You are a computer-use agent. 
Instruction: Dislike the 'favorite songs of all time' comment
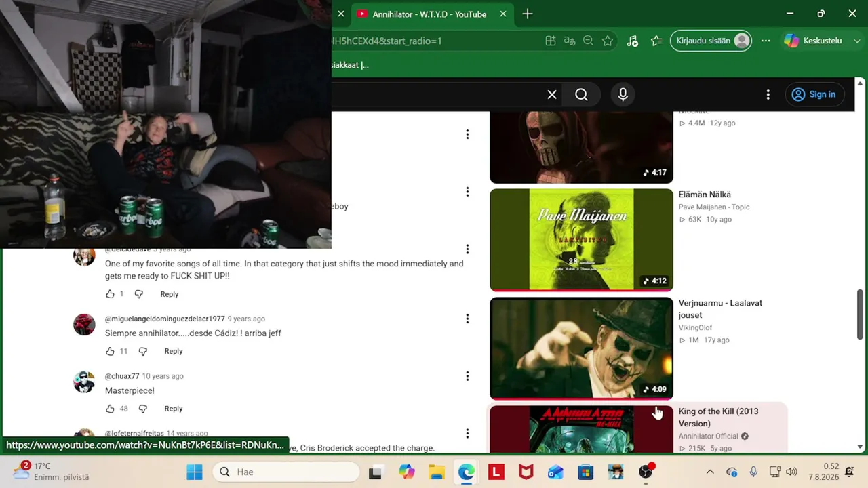[x=138, y=294]
